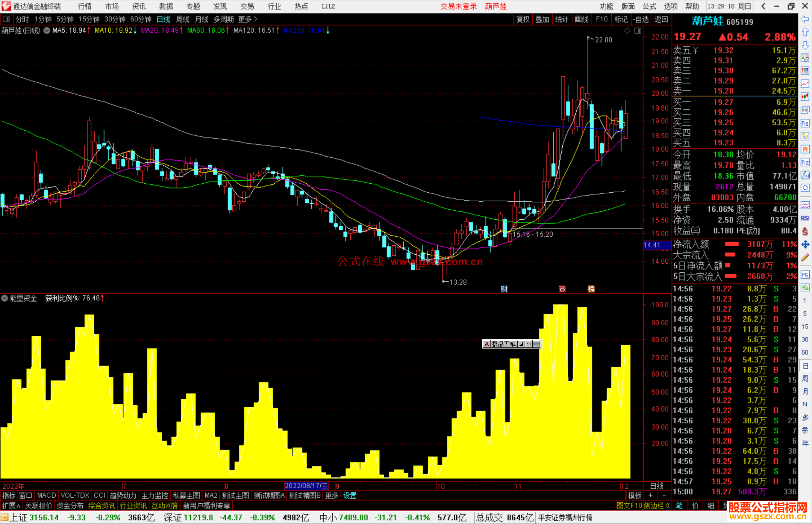This screenshot has width=812, height=524.
Task: Click the F12 sidebar icon
Action: pyautogui.click(x=805, y=162)
